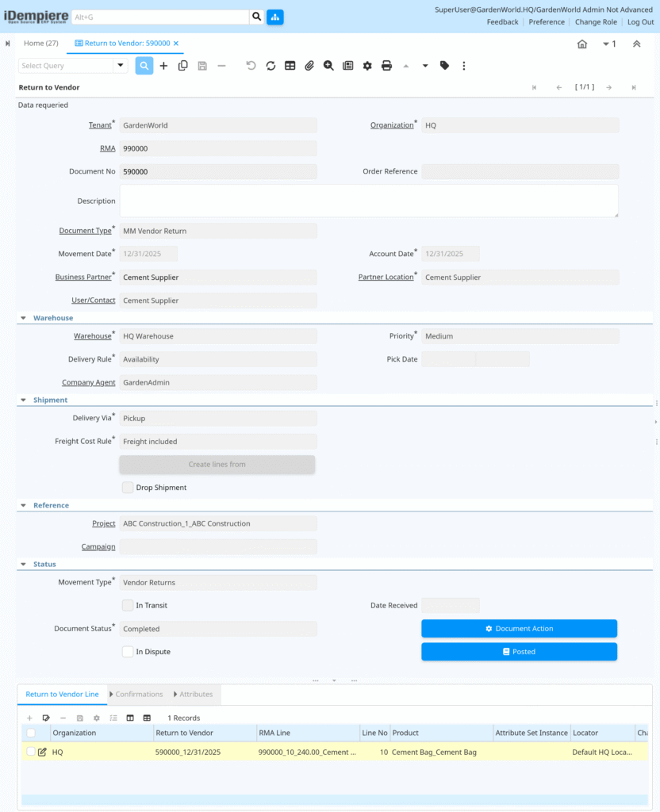Screen dimensions: 660x812
Task: Switch to the Confirmations tab
Action: coord(136,694)
